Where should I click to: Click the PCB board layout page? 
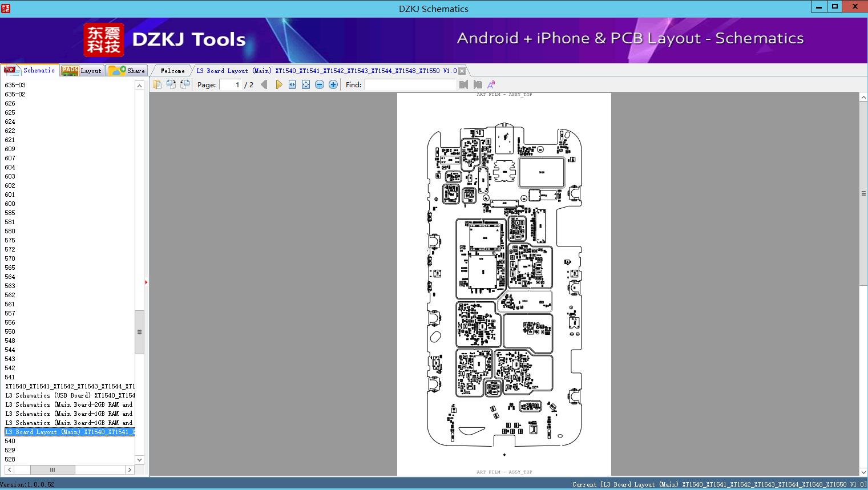[x=504, y=284]
